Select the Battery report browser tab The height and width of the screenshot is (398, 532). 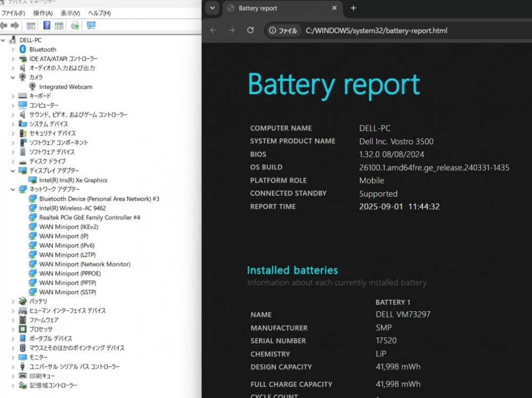click(282, 8)
